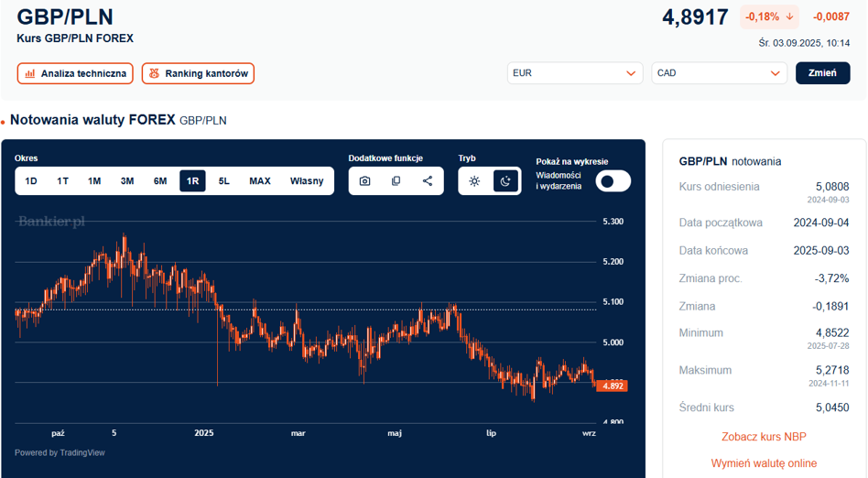Screen dimensions: 868x478
Task: Click the Zmień button
Action: pos(822,73)
